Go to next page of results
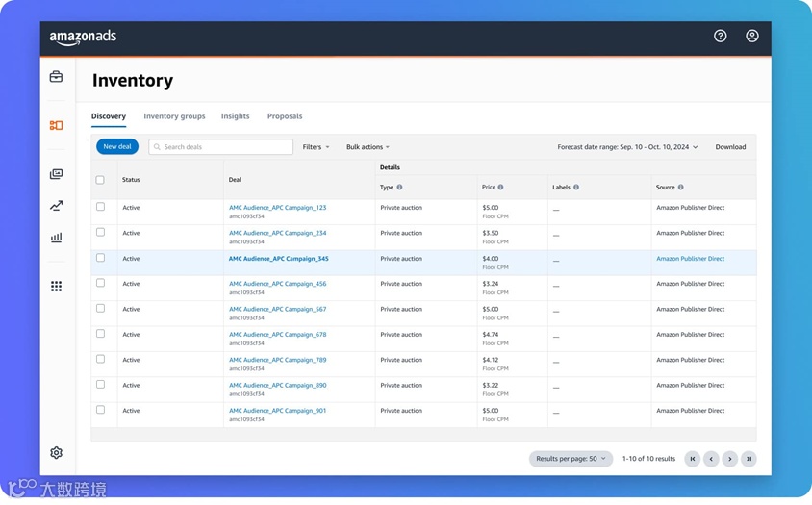This screenshot has width=812, height=505. coord(729,459)
